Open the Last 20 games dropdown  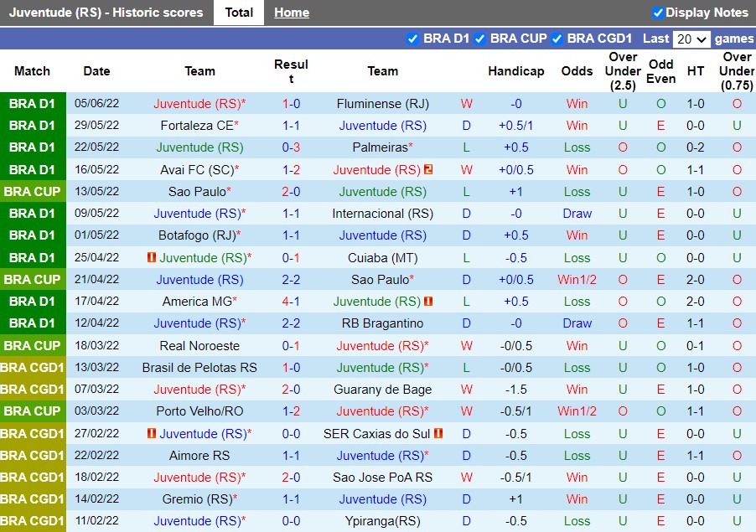(x=691, y=39)
